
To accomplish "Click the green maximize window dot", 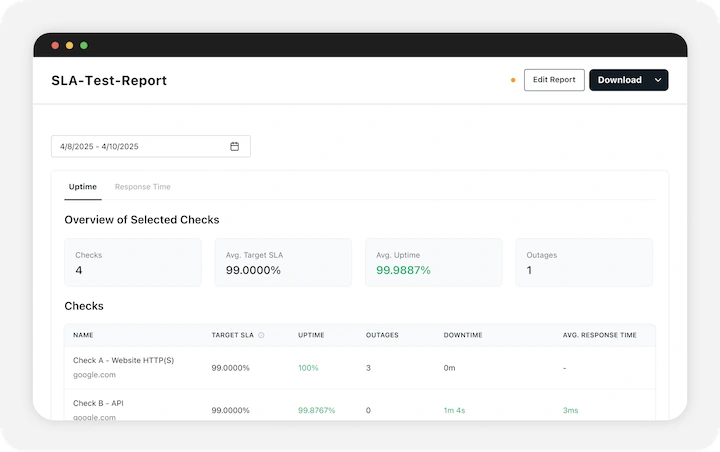I will pos(84,45).
